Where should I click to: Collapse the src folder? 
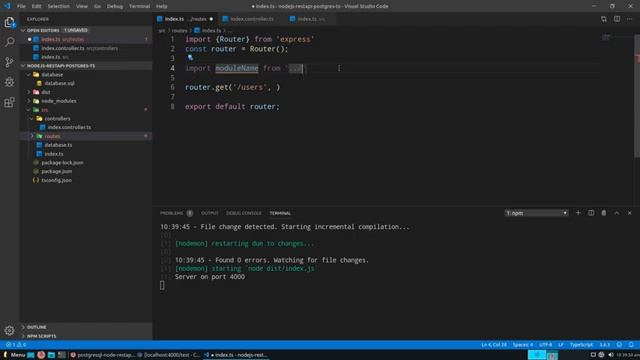(x=29, y=110)
